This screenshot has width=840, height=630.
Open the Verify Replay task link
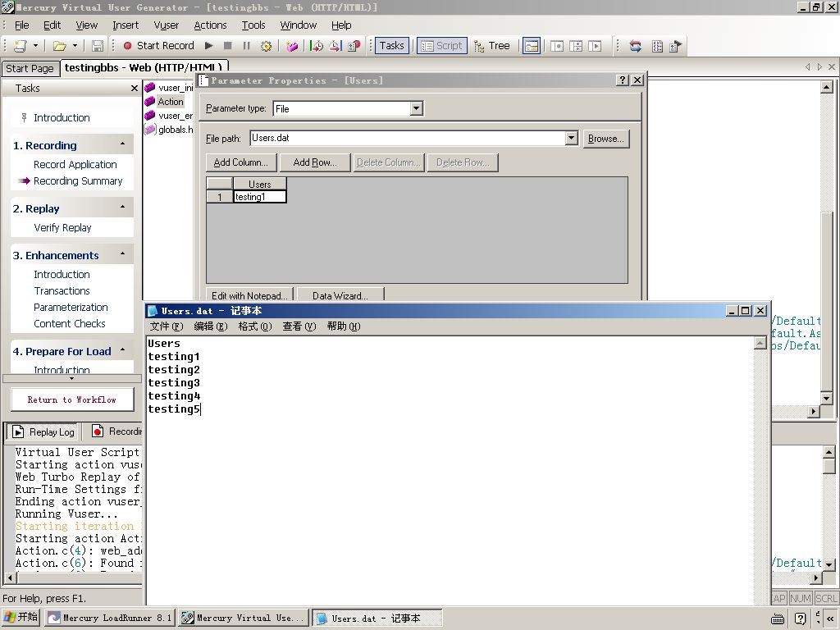tap(62, 228)
